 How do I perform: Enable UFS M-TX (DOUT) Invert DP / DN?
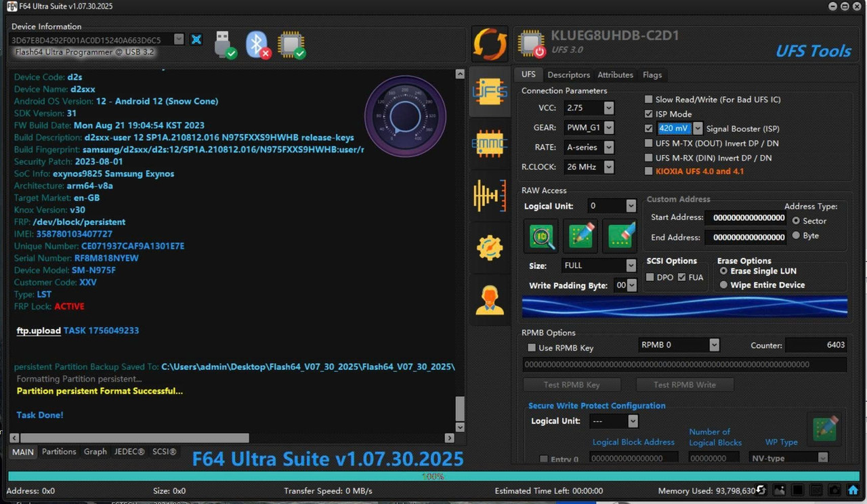649,143
